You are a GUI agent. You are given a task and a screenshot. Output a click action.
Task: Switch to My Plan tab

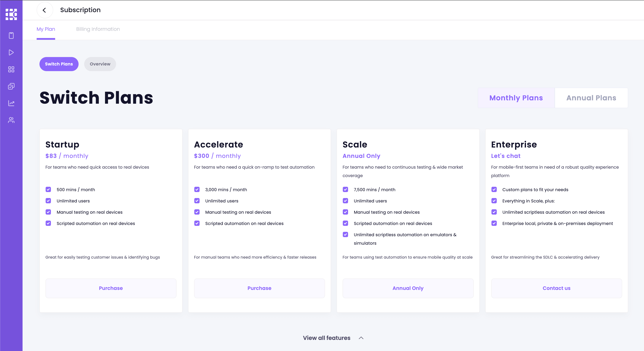[46, 29]
